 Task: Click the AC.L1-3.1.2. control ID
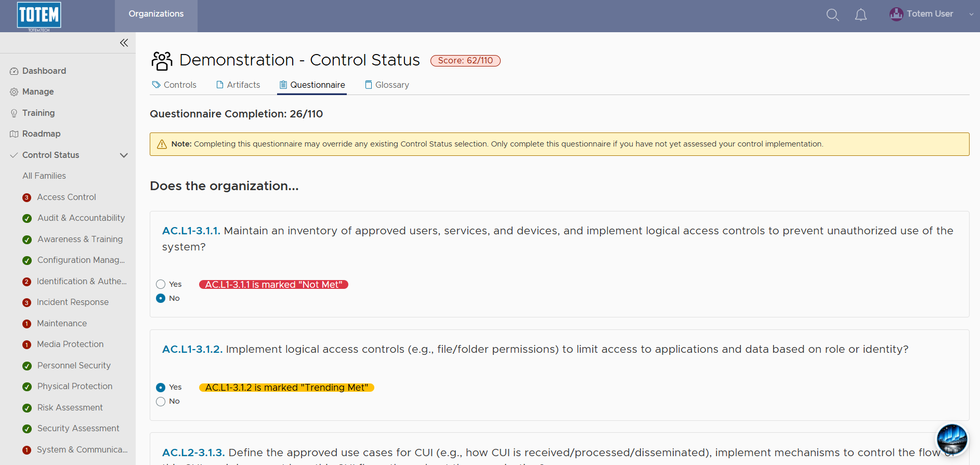click(192, 349)
